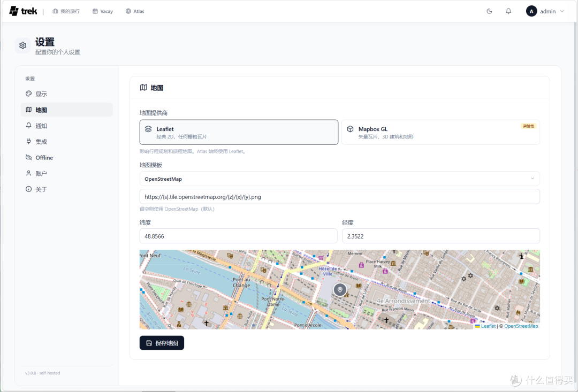The width and height of the screenshot is (578, 392).
Task: Open the OpenStreetMap template dropdown
Action: pos(339,179)
